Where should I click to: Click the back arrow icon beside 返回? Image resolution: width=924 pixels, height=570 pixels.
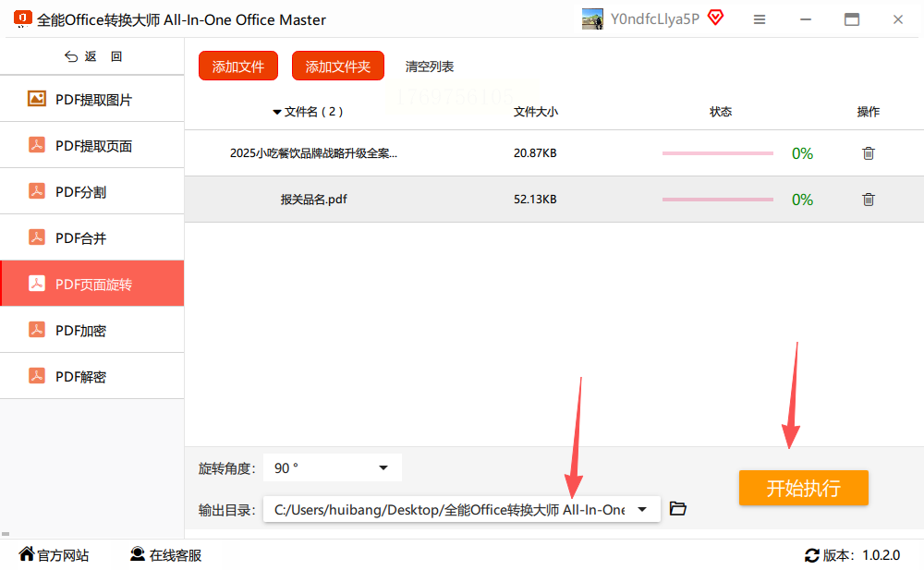click(x=71, y=56)
